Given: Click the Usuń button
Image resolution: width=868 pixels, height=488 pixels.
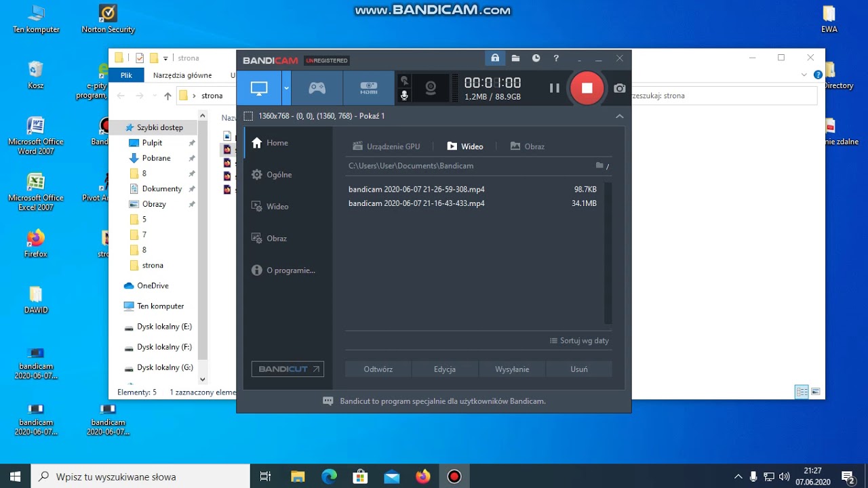Looking at the screenshot, I should tap(579, 369).
